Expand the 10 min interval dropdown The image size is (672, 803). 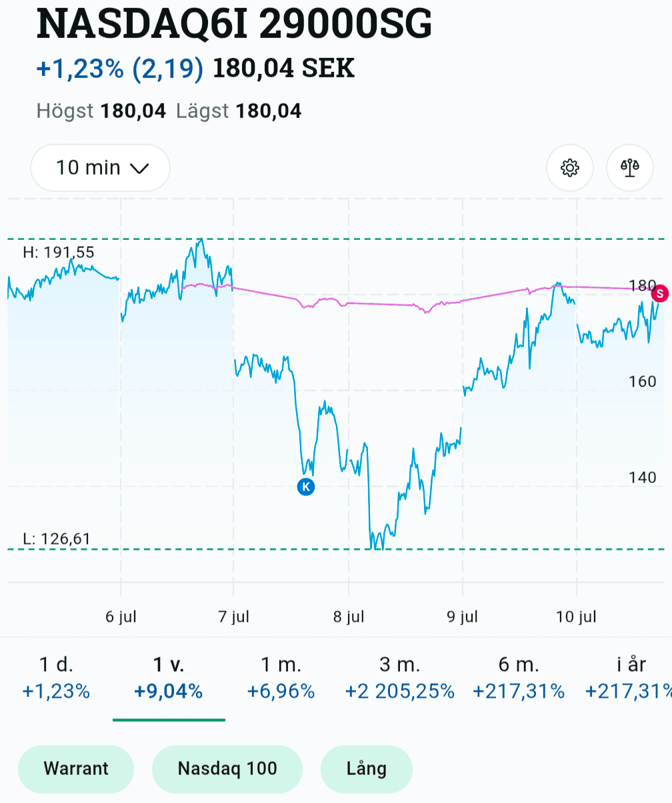(x=100, y=168)
